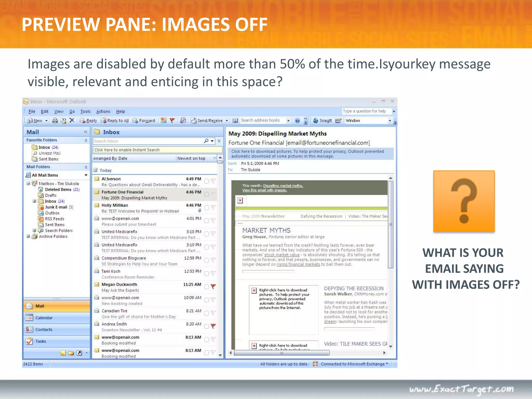Open the Window dropdown in toolbar
This screenshot has width=532, height=399.
tap(390, 121)
